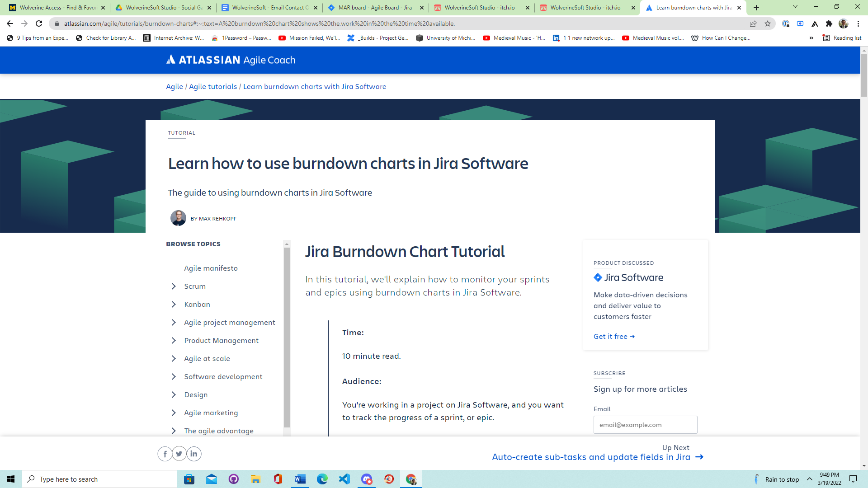Reload the current page
The height and width of the screenshot is (488, 868).
pos(39,23)
